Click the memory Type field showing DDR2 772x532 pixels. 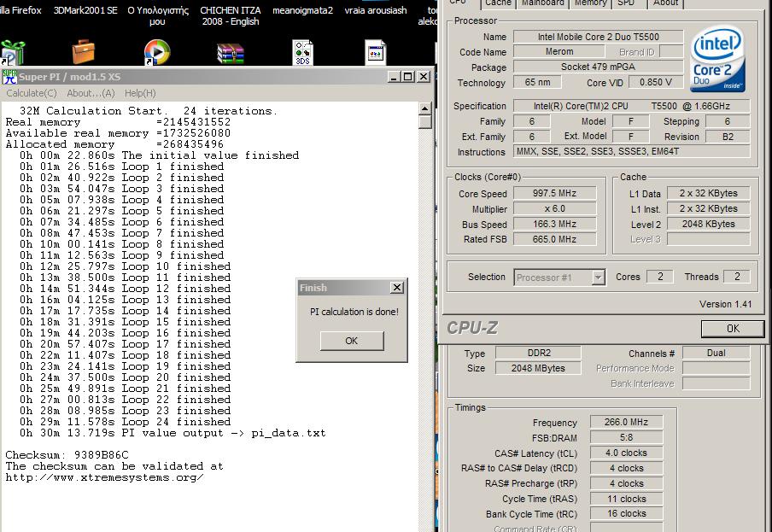coord(538,353)
